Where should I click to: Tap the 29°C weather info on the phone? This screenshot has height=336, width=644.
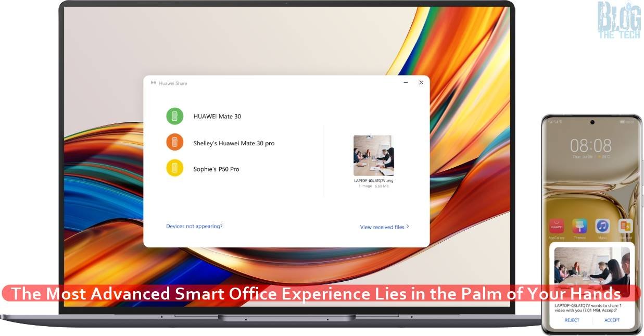tap(604, 157)
